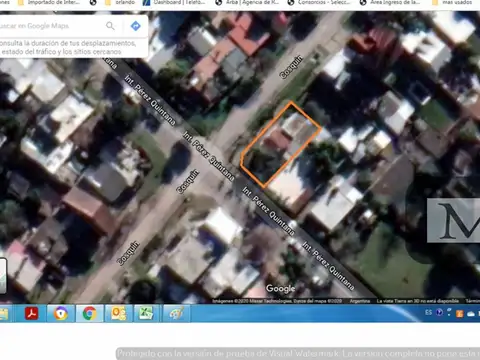Click the blue round icon beside ES
Image resolution: width=480 pixels, height=360 pixels.
(x=439, y=312)
